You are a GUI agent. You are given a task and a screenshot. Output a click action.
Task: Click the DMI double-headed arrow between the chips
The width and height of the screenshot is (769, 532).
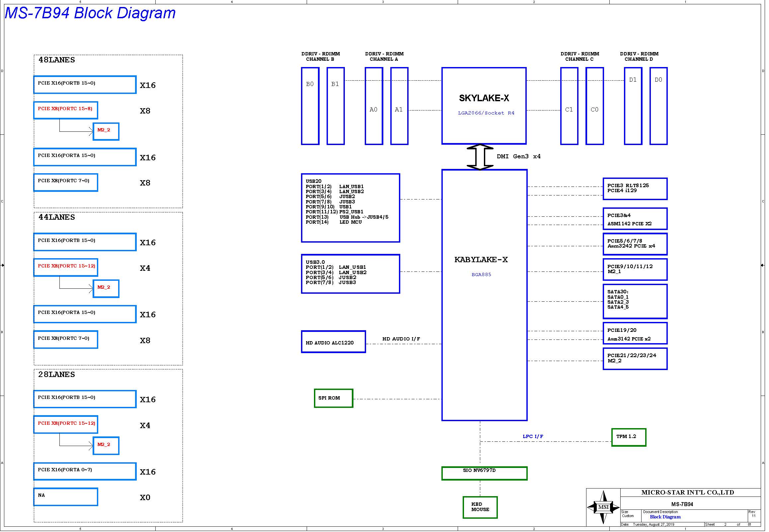click(x=480, y=157)
